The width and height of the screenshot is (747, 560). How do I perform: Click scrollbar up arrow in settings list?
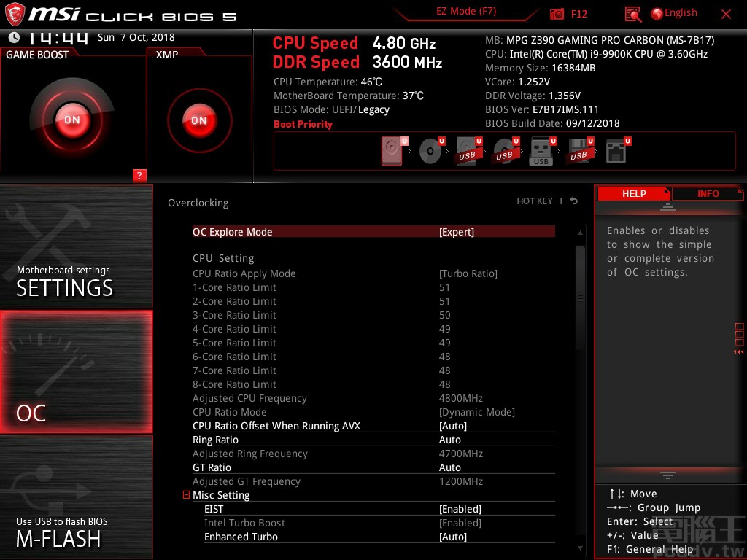click(580, 233)
